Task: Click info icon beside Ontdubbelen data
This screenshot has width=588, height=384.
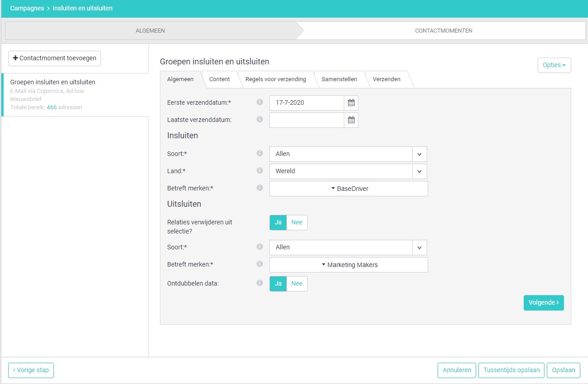Action: [260, 283]
